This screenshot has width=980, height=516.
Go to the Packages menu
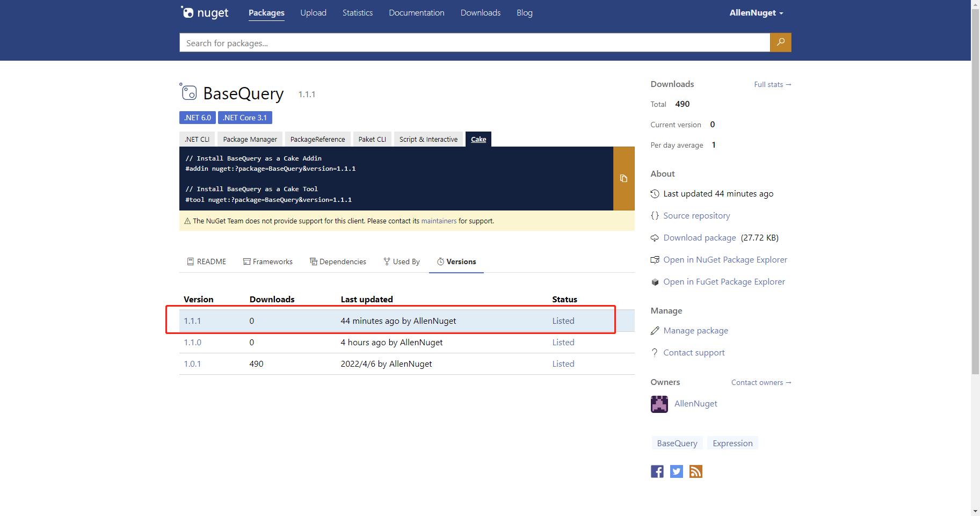click(266, 13)
